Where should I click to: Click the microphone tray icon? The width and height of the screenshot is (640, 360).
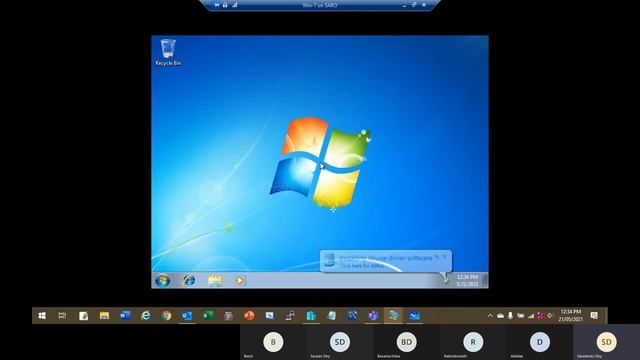tap(510, 316)
